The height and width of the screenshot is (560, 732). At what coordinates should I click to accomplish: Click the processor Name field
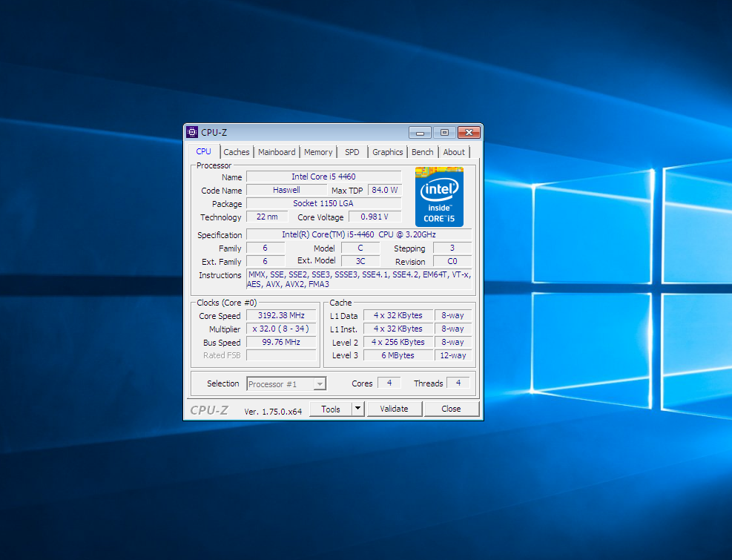click(323, 177)
